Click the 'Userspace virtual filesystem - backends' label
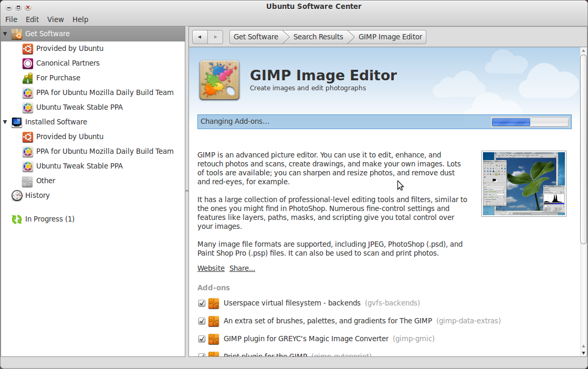588x369 pixels. click(x=292, y=303)
